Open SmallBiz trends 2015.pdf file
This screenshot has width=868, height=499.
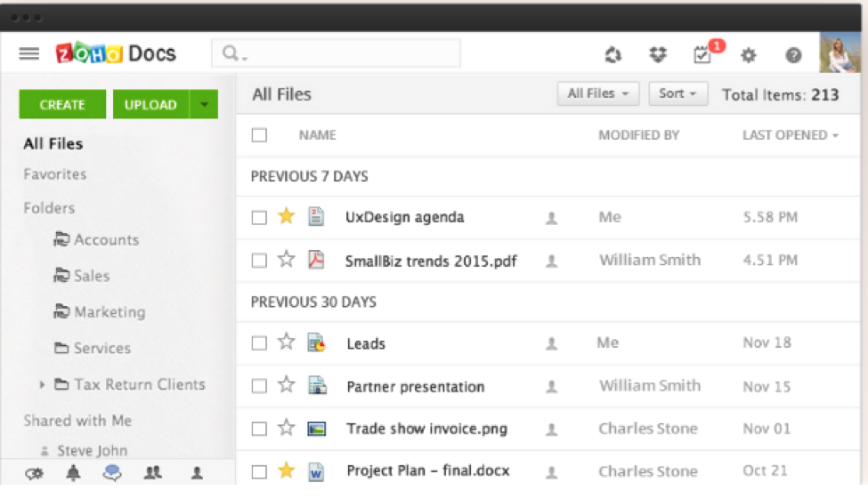tap(431, 261)
